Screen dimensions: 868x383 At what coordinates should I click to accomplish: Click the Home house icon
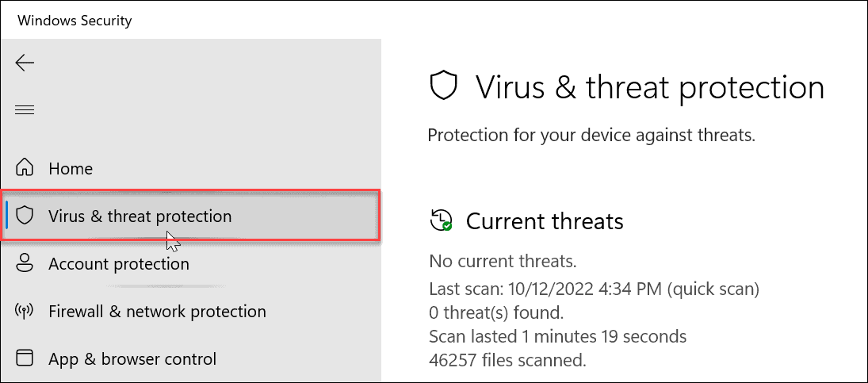coord(25,168)
